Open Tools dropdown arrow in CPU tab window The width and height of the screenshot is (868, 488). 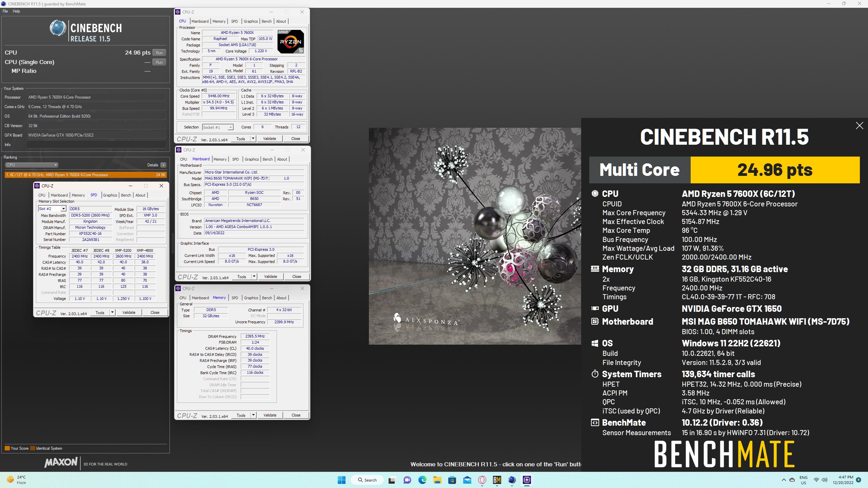pyautogui.click(x=253, y=139)
